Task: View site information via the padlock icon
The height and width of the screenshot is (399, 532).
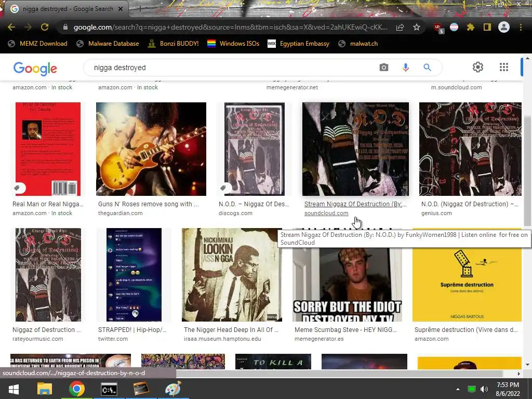Action: click(x=65, y=27)
